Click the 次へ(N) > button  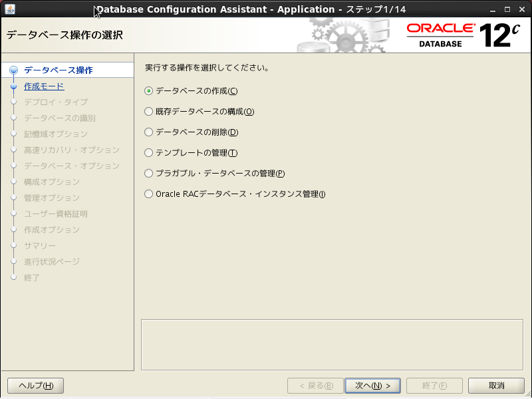tap(372, 386)
